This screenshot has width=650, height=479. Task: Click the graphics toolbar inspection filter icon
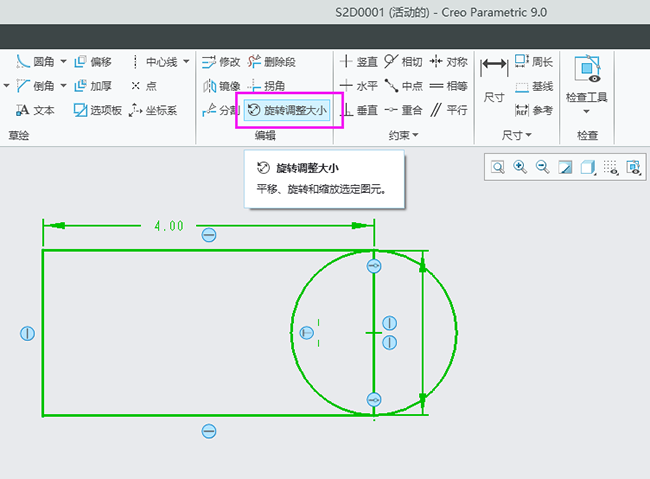(633, 167)
